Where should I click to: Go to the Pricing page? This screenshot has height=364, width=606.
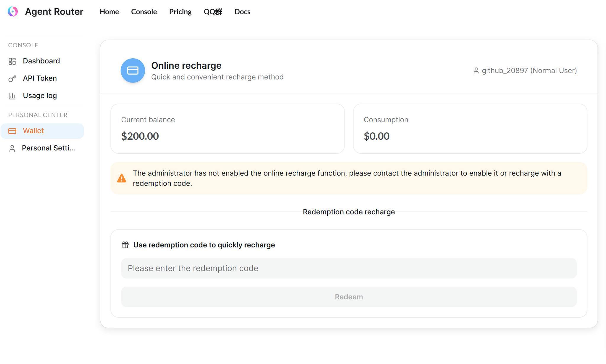180,12
